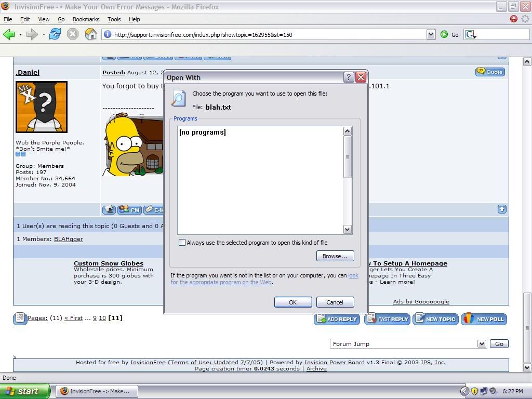Reload the page with the refresh icon
Viewport: 532px width, 399px height.
pyautogui.click(x=55, y=34)
